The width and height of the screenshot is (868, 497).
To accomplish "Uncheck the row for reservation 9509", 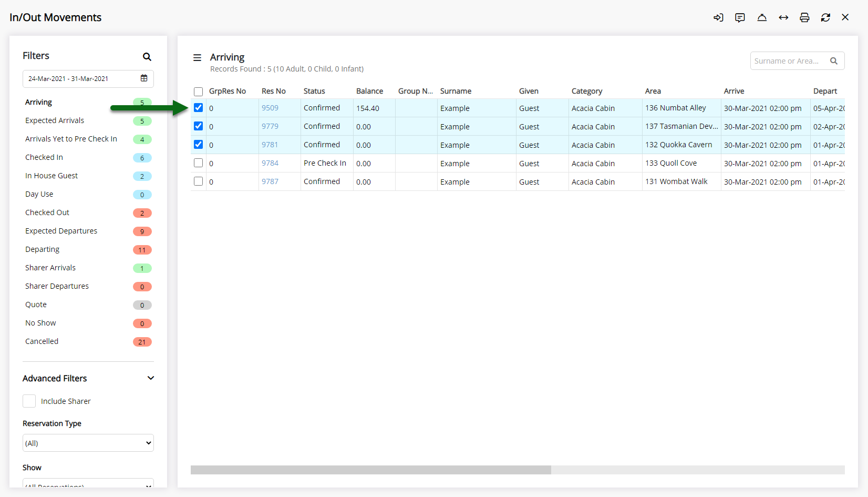I will point(198,108).
